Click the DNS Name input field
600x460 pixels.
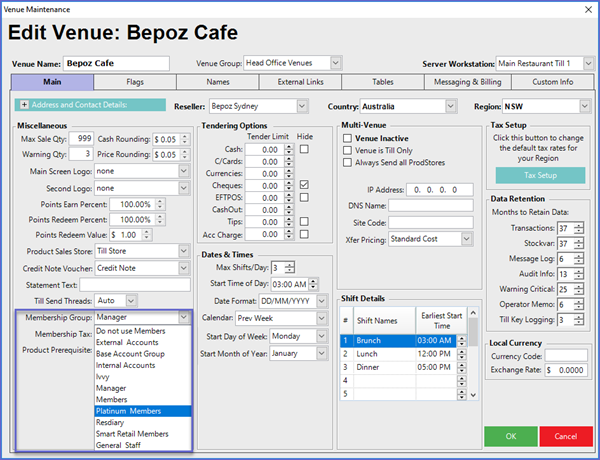point(431,206)
